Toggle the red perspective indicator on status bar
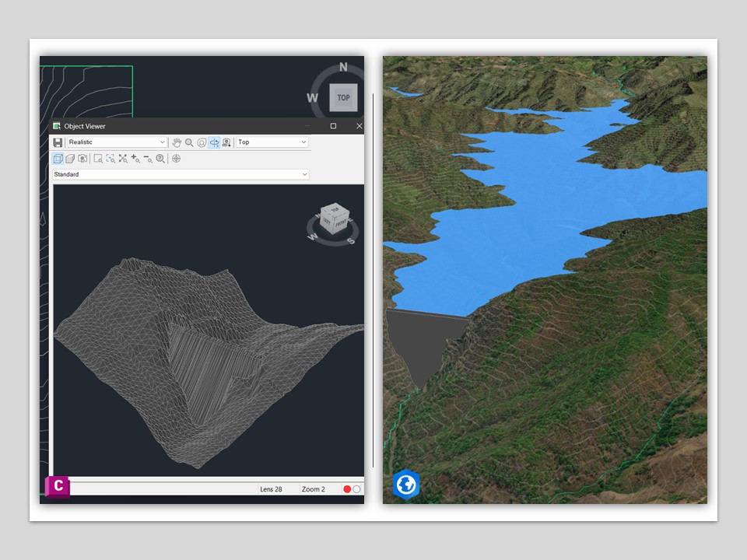This screenshot has width=747, height=560. [349, 489]
